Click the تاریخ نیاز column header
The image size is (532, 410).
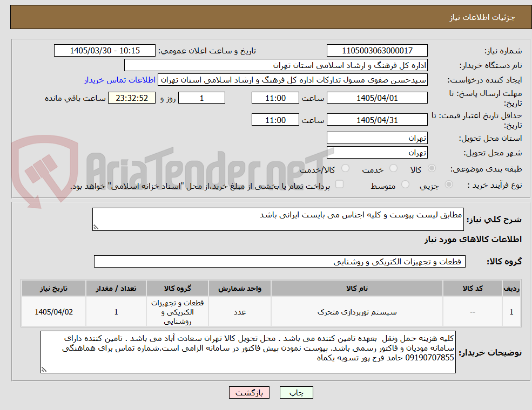(53, 289)
